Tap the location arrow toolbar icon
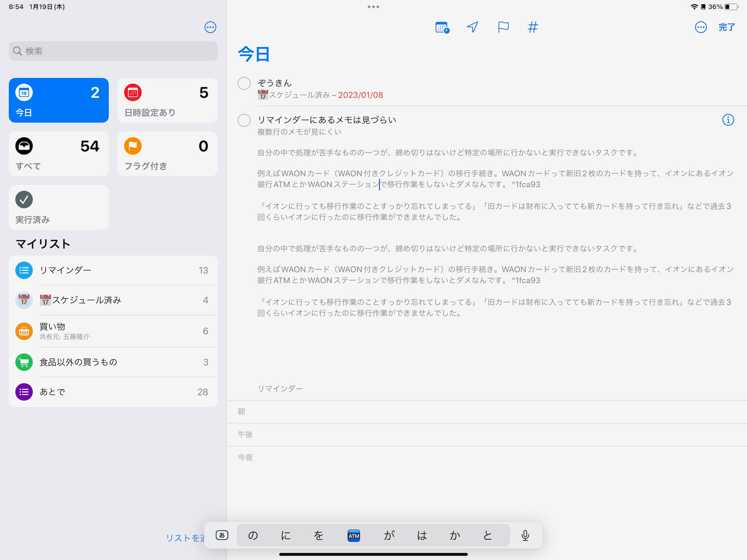The width and height of the screenshot is (747, 560). 472,27
